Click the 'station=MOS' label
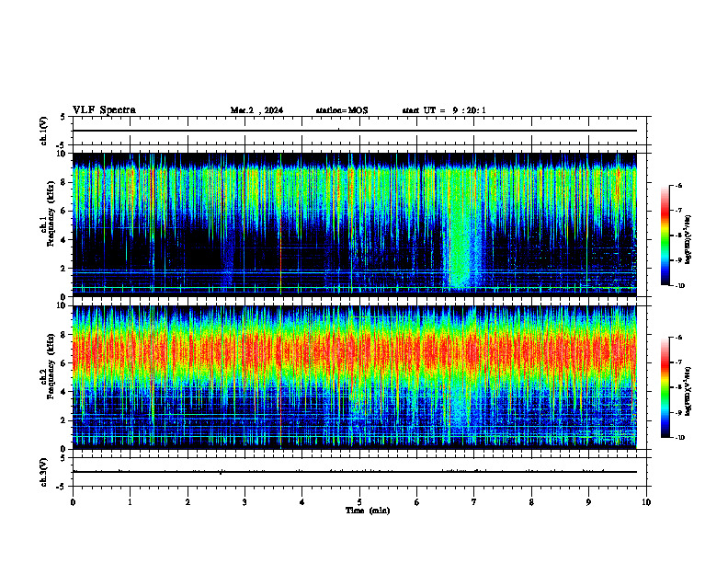Screen dimensions: 728x563 click(x=342, y=110)
